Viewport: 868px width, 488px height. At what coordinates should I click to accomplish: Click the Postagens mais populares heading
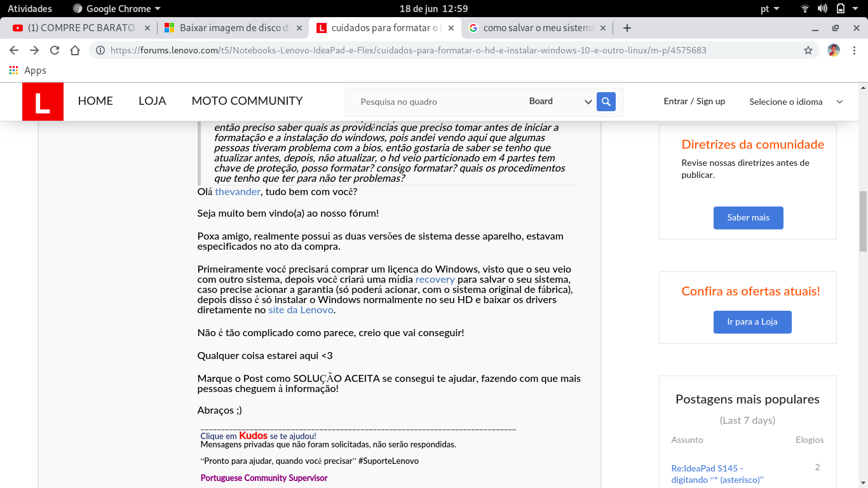pyautogui.click(x=747, y=400)
